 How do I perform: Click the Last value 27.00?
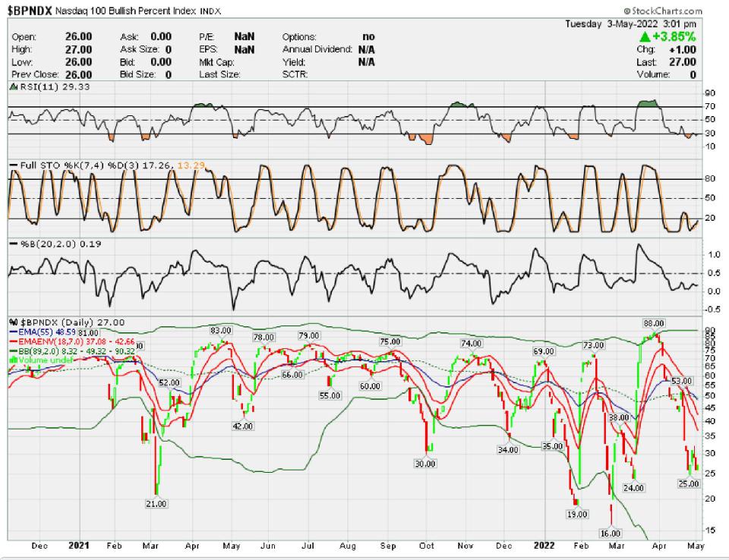click(x=683, y=61)
